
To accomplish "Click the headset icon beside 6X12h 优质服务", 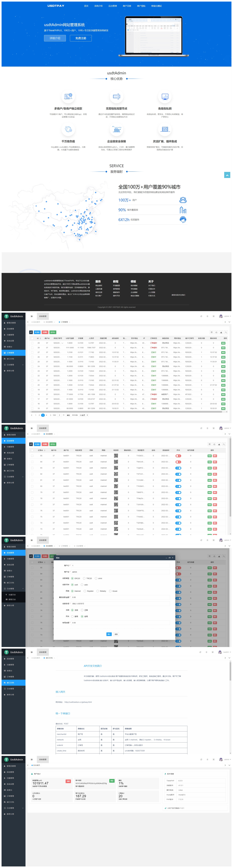I will pyautogui.click(x=183, y=220).
